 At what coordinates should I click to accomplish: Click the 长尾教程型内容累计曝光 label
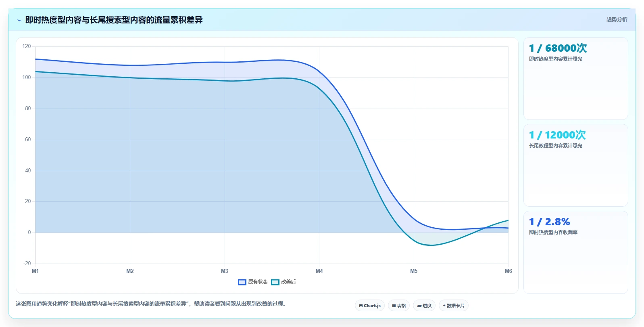click(556, 146)
